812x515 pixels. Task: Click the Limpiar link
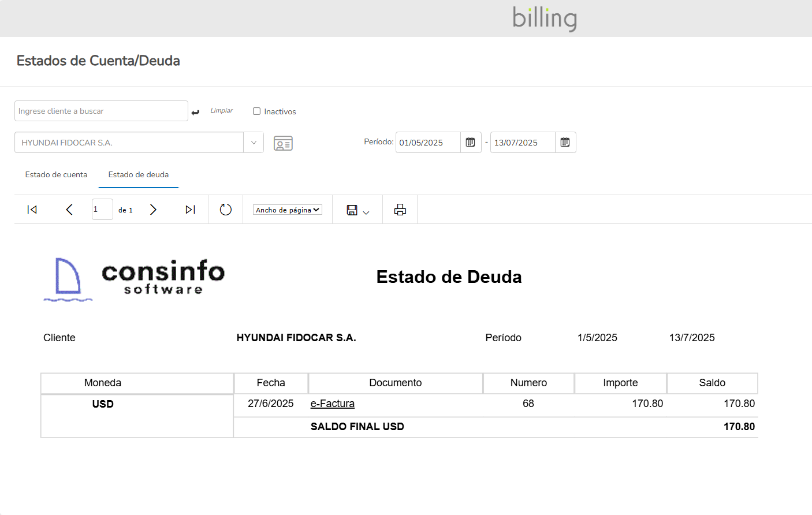(221, 110)
